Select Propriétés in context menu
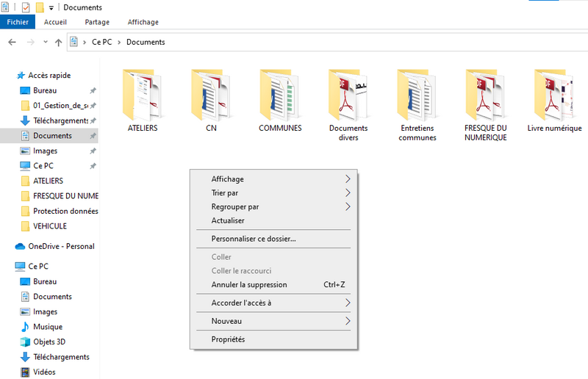 click(x=228, y=339)
